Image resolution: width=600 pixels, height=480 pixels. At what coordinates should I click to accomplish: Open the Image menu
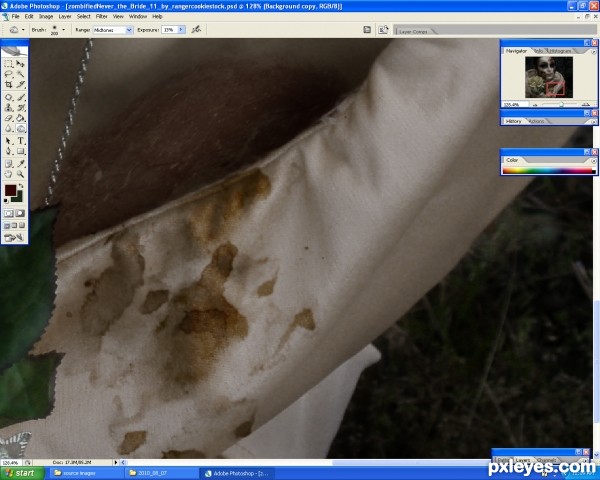(46, 16)
